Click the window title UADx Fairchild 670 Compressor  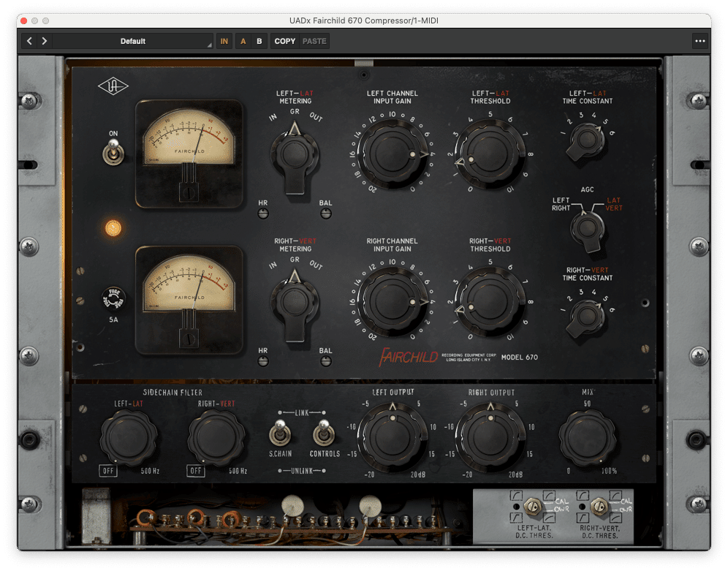coord(363,20)
